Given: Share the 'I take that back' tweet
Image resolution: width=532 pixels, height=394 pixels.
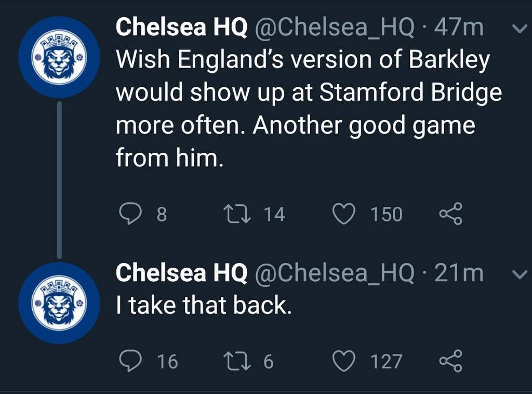Looking at the screenshot, I should pyautogui.click(x=451, y=361).
